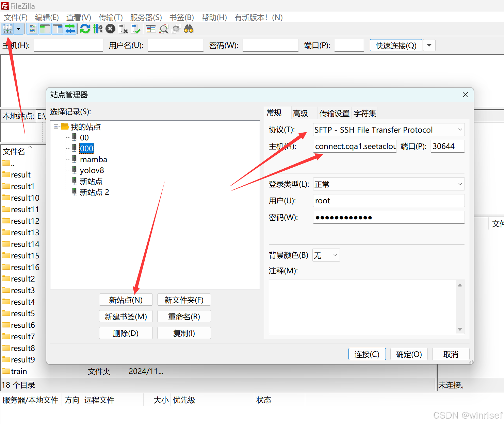The image size is (504, 424).
Task: Click the disconnect from server icon
Action: [123, 29]
